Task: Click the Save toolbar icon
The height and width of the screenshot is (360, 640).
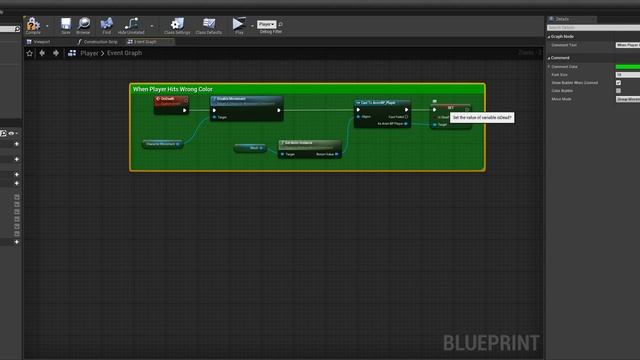Action: 66,24
